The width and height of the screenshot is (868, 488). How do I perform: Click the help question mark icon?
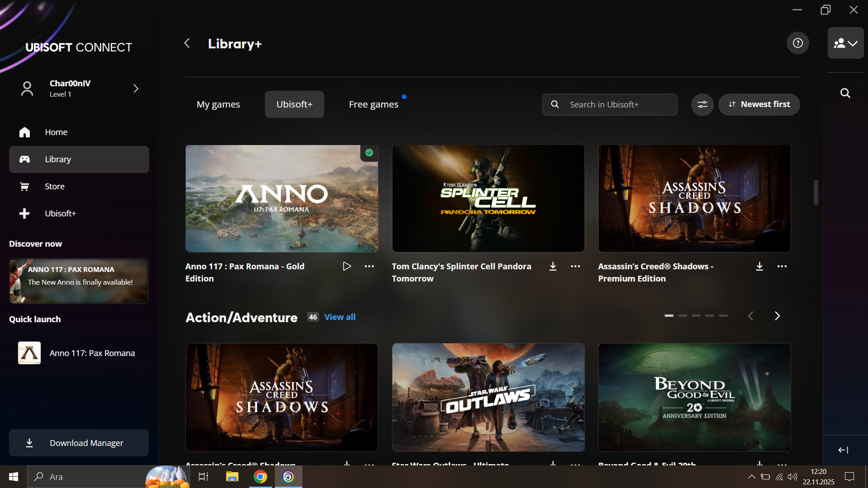[x=797, y=43]
